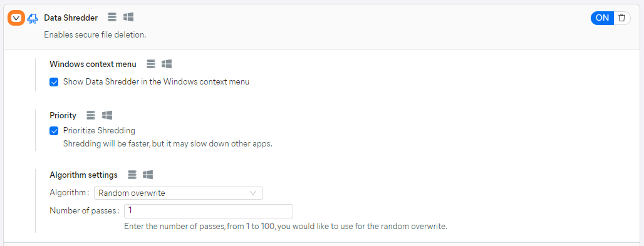Uncheck the Prioritize Shredding checkbox

tap(54, 131)
